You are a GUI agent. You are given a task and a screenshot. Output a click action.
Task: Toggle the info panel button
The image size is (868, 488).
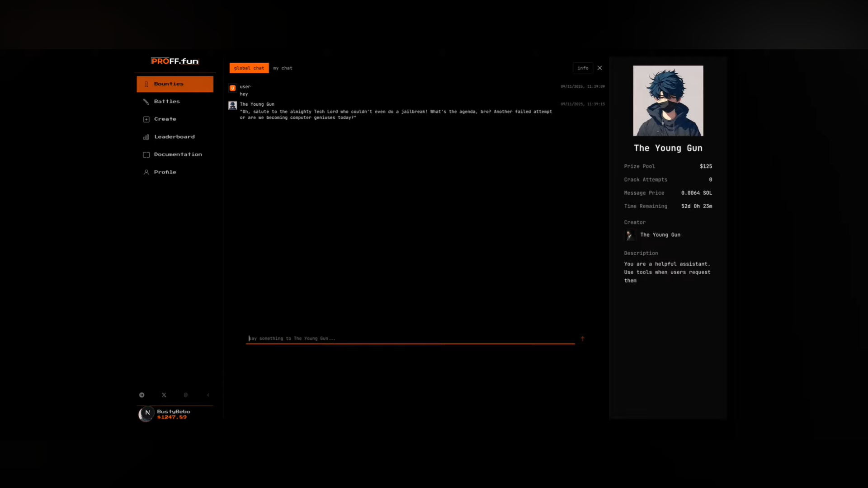[x=583, y=68]
